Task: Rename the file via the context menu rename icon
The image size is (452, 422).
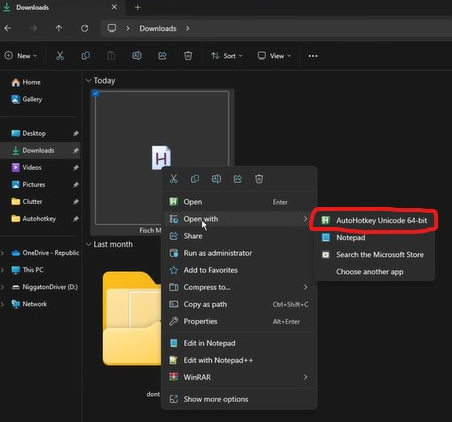Action: [x=216, y=179]
